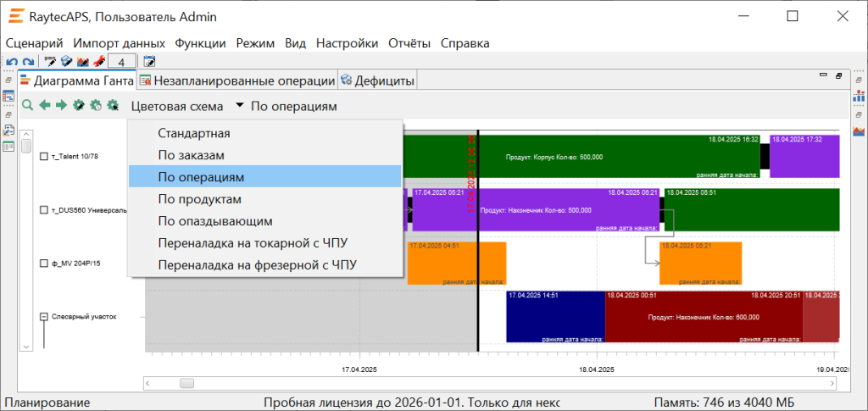Viewport: 868px width, 411px height.
Task: Open the bar chart icon in right sidebar
Action: 860,97
